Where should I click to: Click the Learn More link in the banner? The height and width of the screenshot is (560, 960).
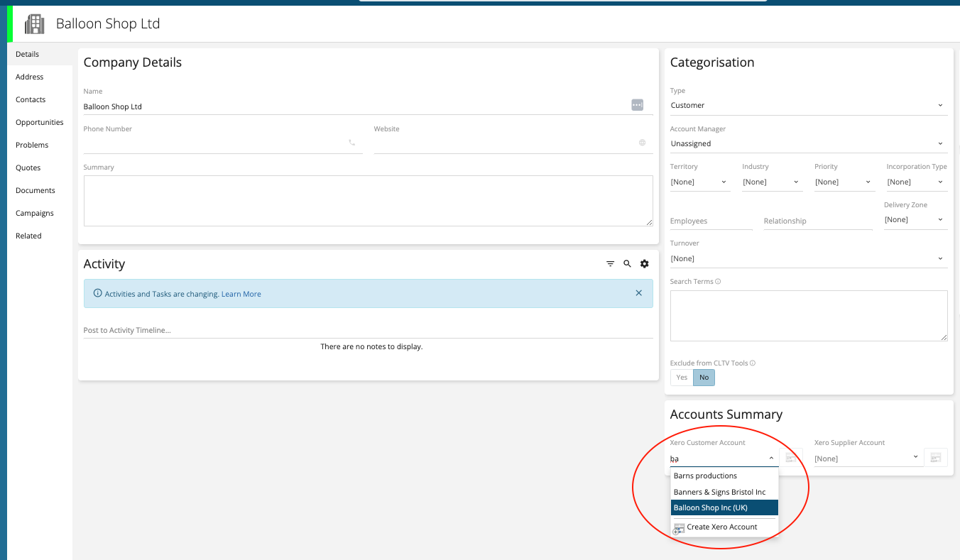tap(241, 293)
